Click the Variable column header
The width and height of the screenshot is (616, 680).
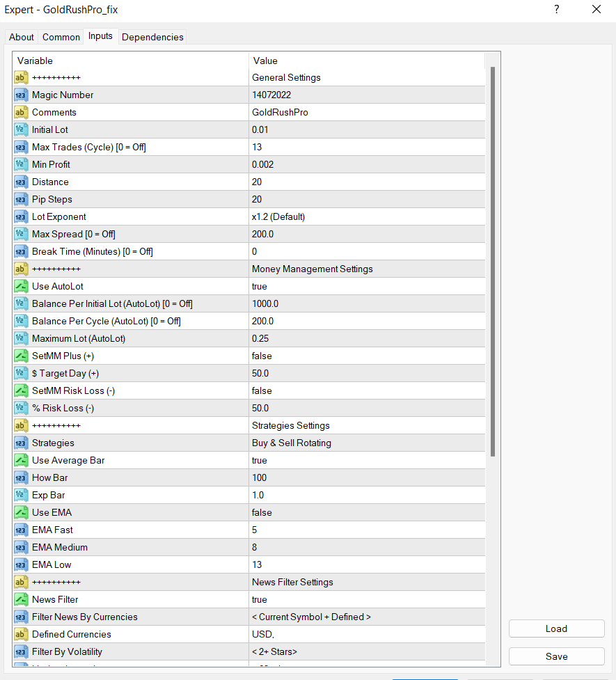click(131, 61)
